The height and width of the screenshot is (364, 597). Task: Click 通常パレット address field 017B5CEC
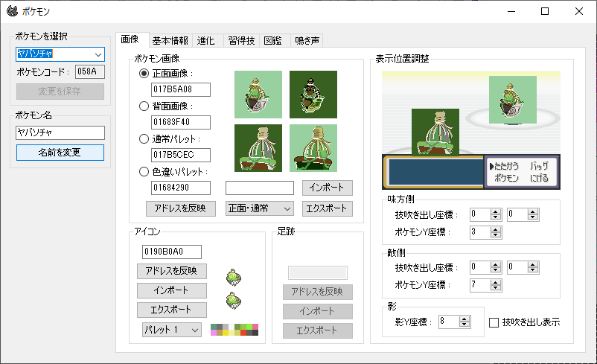[x=181, y=156]
